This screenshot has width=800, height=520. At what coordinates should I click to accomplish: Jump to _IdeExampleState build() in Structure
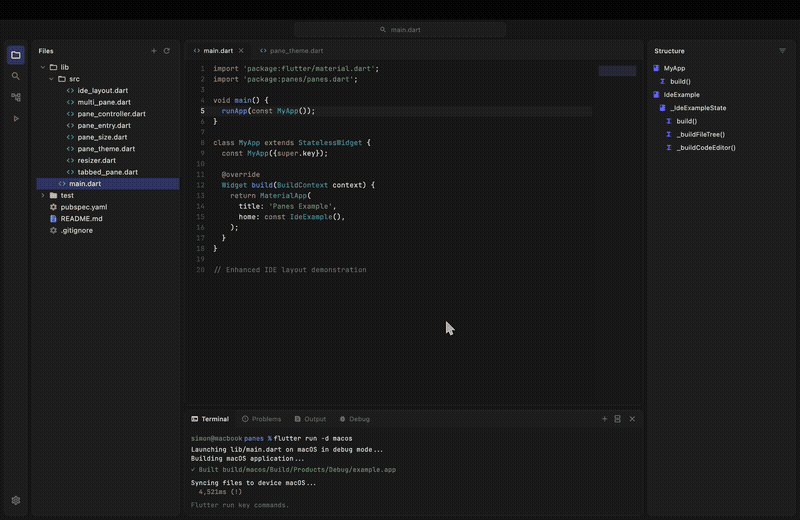point(686,121)
